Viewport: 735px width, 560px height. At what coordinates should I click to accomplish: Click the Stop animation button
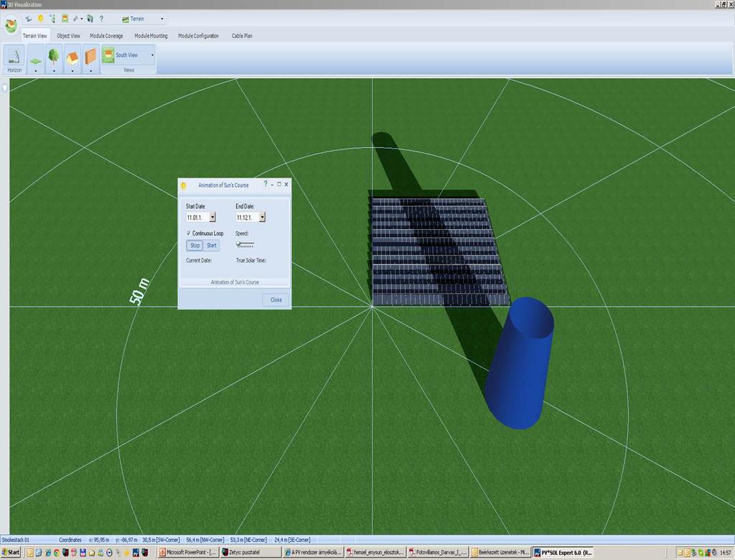tap(195, 246)
